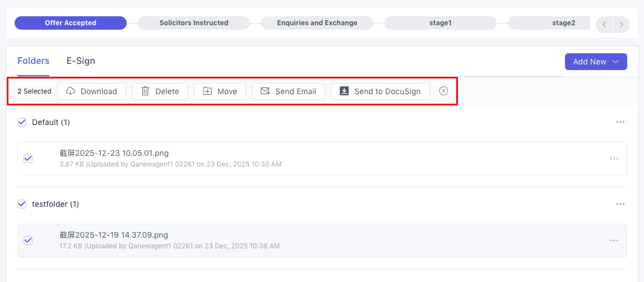Uncheck the Default folder checkbox
This screenshot has height=282, width=644.
click(x=22, y=122)
